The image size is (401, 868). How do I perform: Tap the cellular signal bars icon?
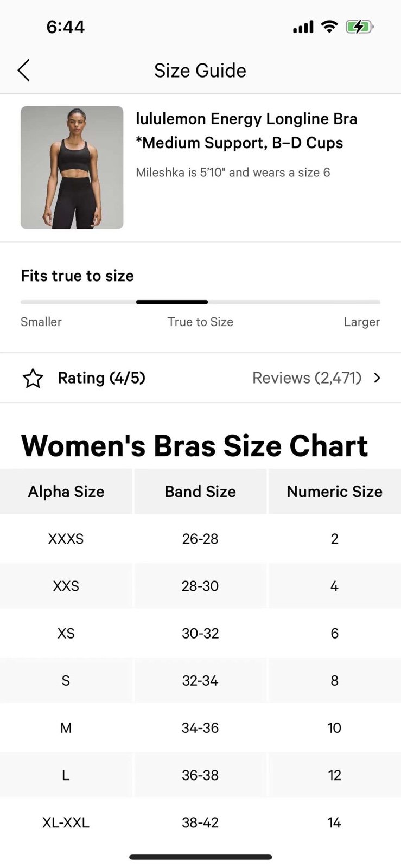(x=303, y=27)
